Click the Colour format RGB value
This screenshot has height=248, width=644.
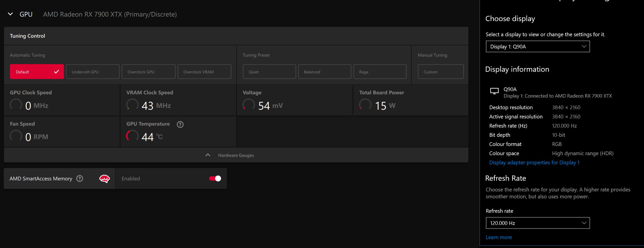tap(557, 144)
